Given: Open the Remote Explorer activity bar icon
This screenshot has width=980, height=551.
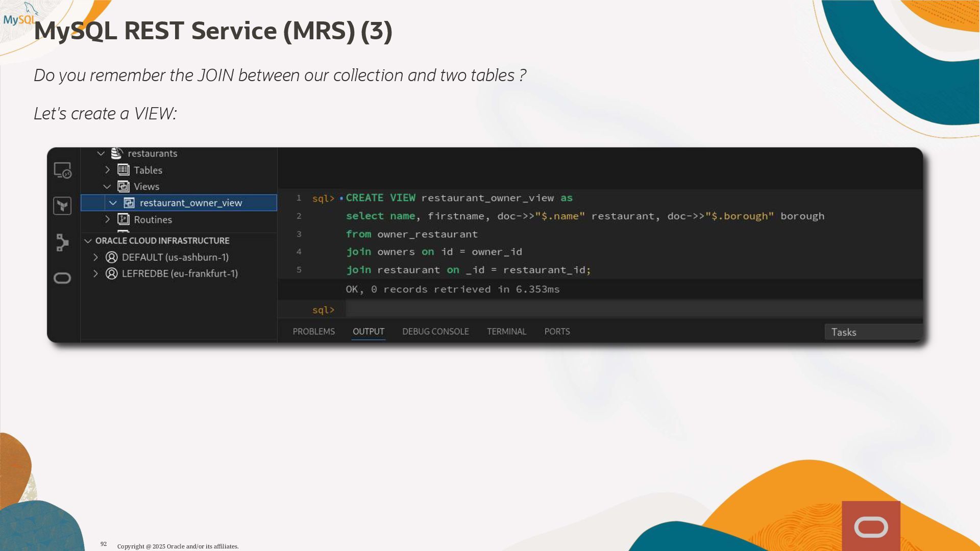Looking at the screenshot, I should pyautogui.click(x=62, y=170).
